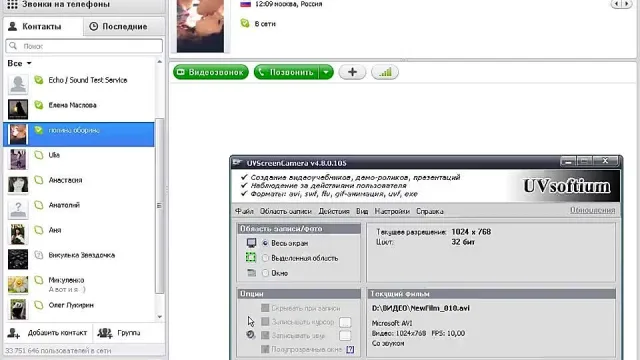Toggle Скрывать при записи checkbox
This screenshot has width=640, height=360.
click(265, 308)
